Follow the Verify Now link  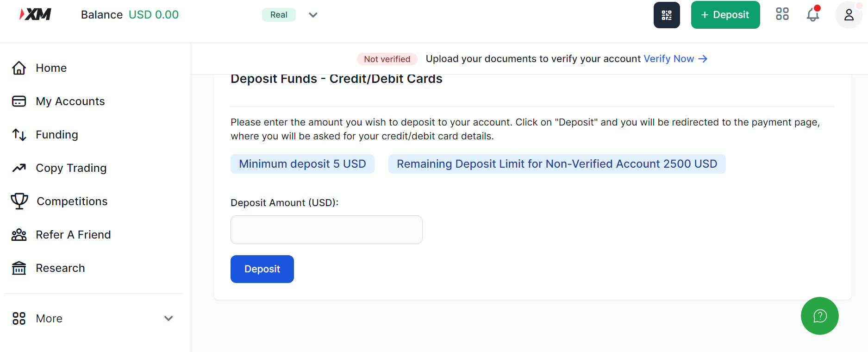click(x=675, y=59)
